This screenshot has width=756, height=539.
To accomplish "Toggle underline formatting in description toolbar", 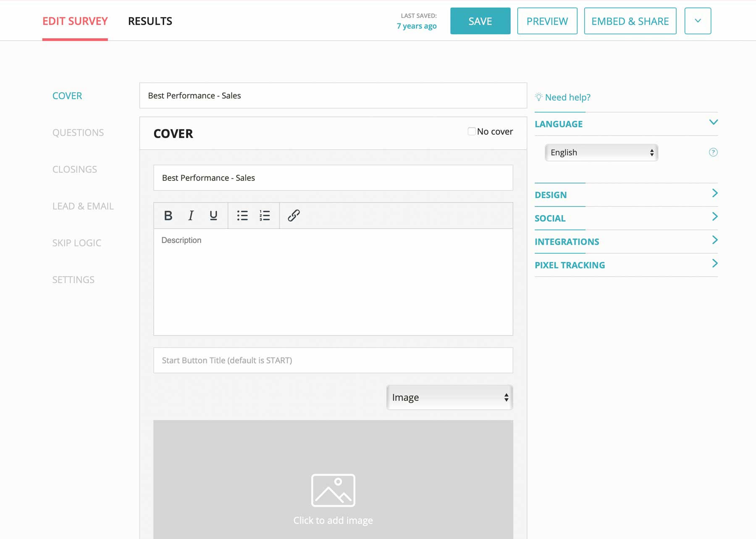I will 213,215.
